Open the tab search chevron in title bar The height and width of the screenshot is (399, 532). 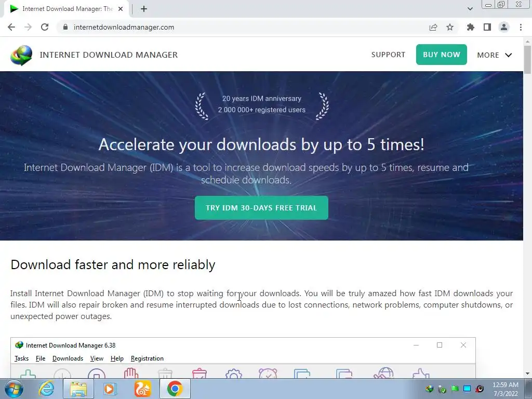tap(470, 9)
